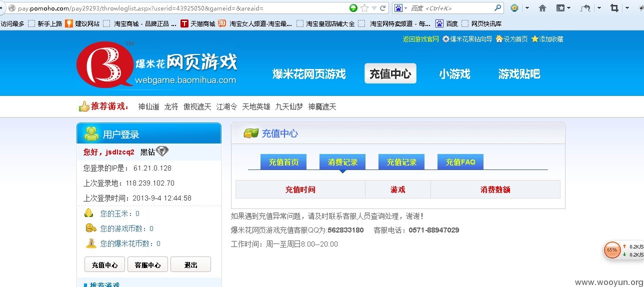
Task: Click the green cash 充值中心 header icon
Action: tap(250, 133)
